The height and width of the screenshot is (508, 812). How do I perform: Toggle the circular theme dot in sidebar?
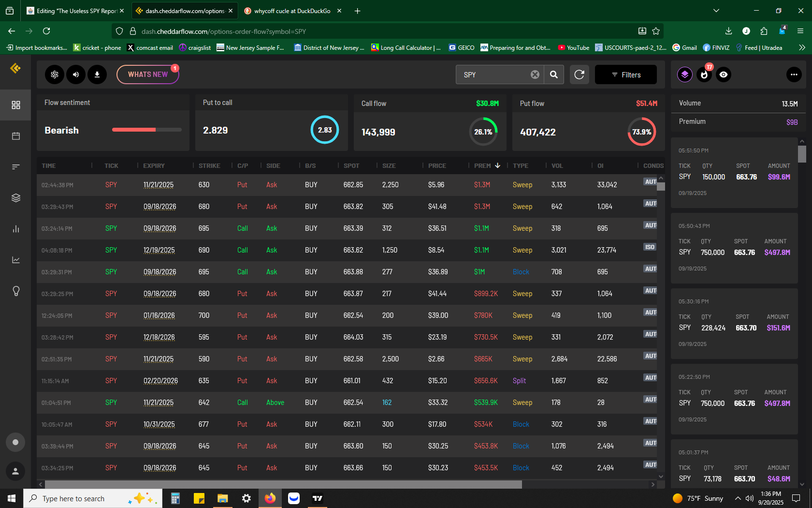[x=15, y=442]
